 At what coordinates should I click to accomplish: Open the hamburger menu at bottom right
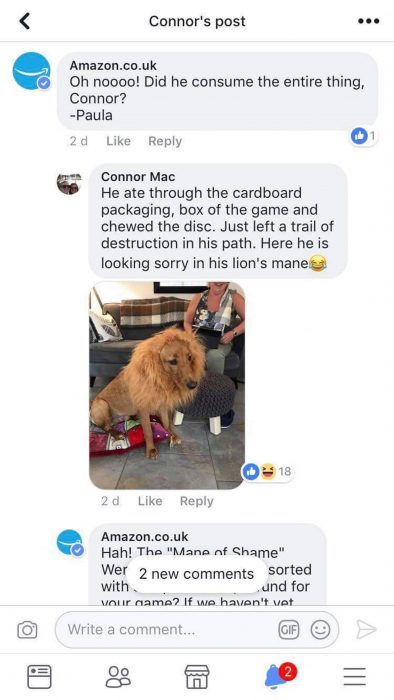[x=355, y=677]
